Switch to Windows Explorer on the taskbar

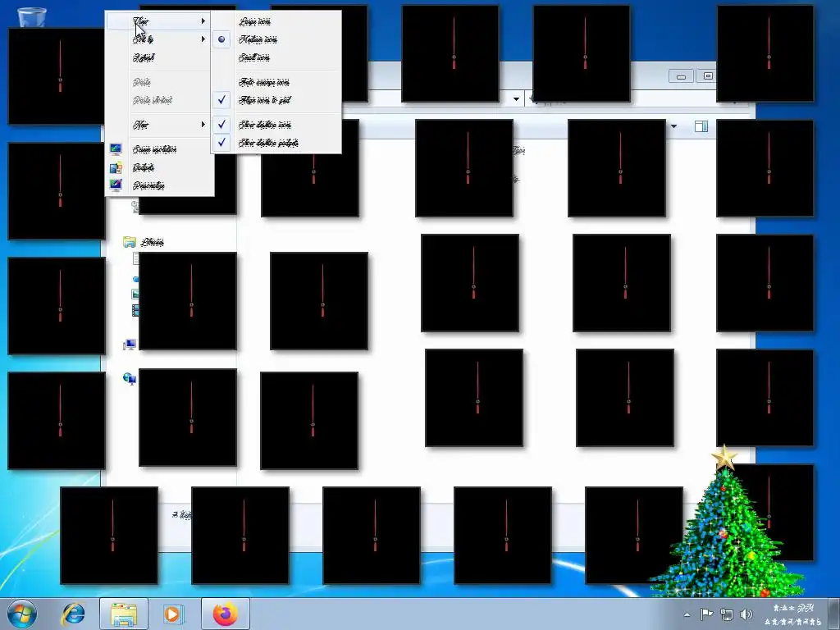(123, 614)
